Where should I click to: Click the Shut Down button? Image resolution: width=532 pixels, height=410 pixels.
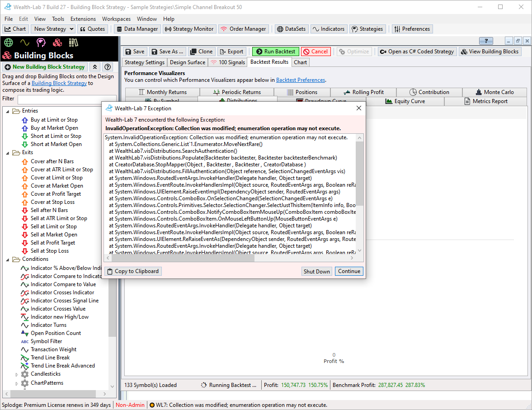pos(316,271)
